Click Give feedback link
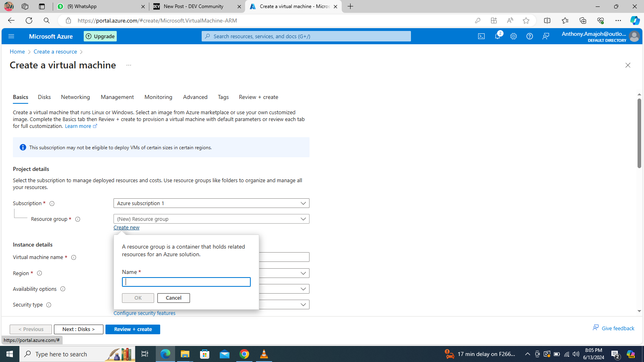The image size is (644, 362). pyautogui.click(x=613, y=328)
